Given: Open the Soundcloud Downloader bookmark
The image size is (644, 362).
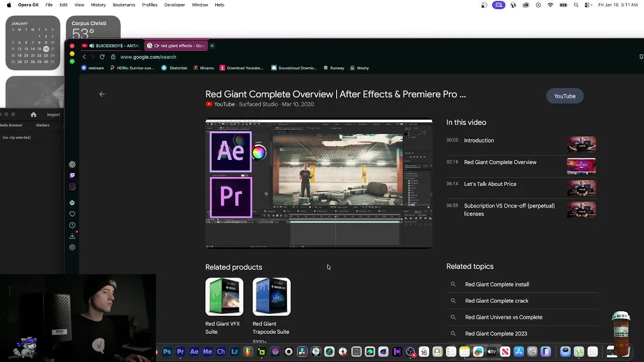Looking at the screenshot, I should tap(294, 68).
